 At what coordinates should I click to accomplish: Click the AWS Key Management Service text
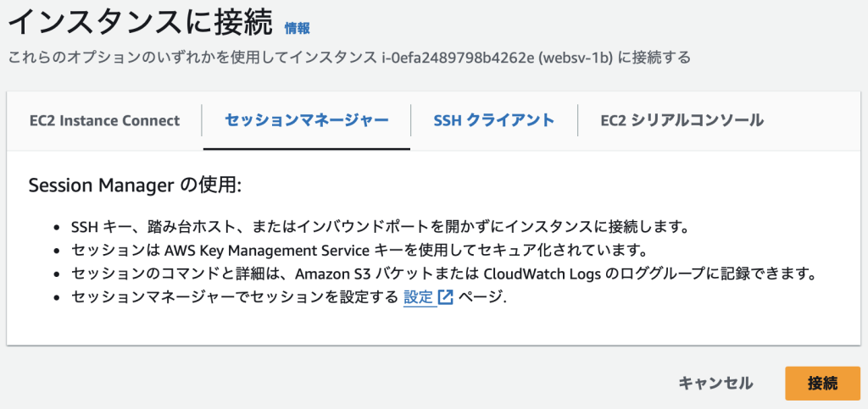(267, 251)
